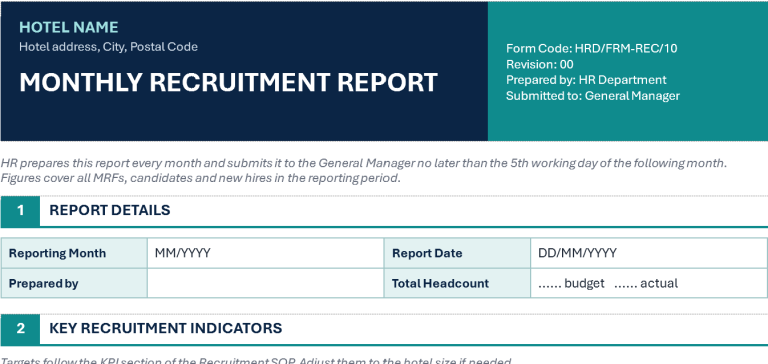Click the line 'Figures cover all MRFs'

(x=200, y=178)
